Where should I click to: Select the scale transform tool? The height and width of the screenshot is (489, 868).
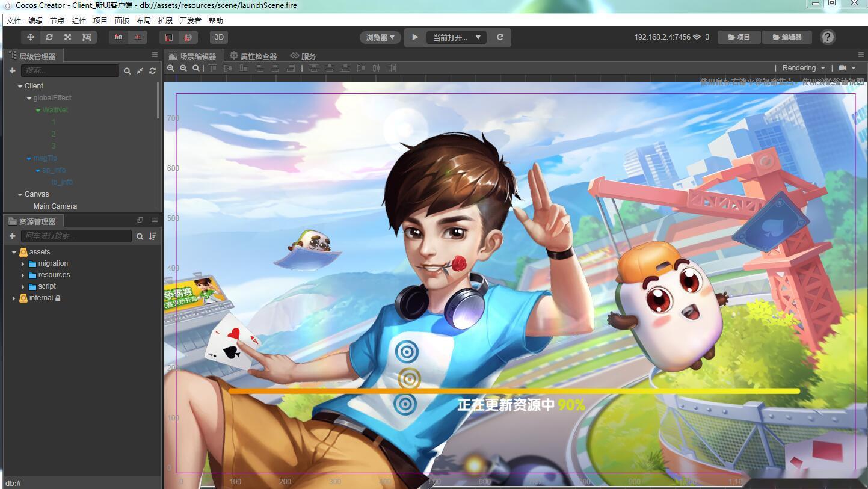click(68, 37)
